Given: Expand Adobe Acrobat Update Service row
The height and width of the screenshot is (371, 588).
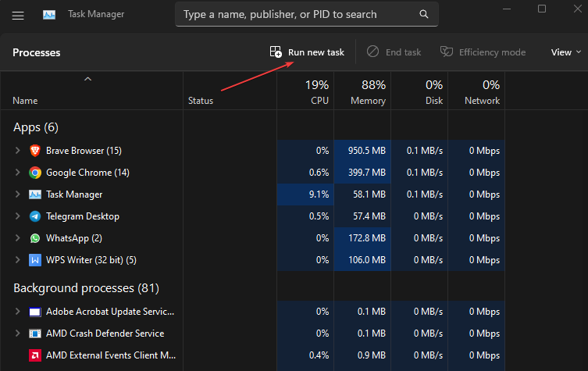Looking at the screenshot, I should coord(17,312).
